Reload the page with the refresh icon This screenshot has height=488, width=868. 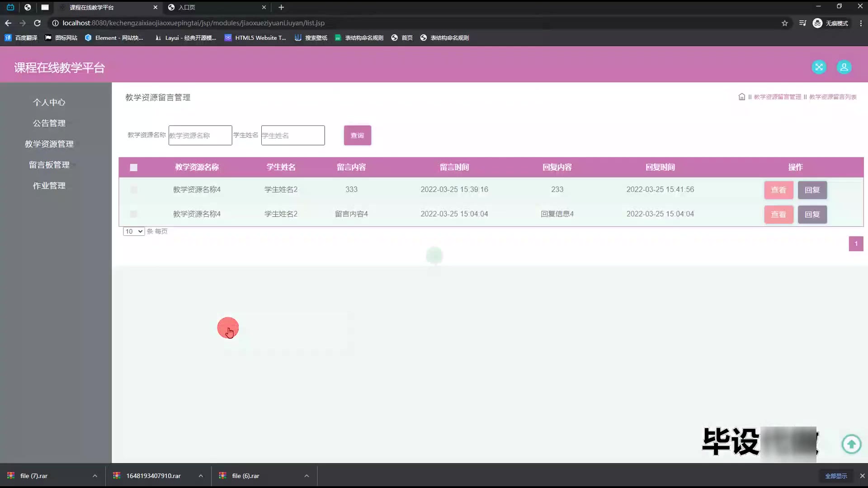(x=38, y=23)
